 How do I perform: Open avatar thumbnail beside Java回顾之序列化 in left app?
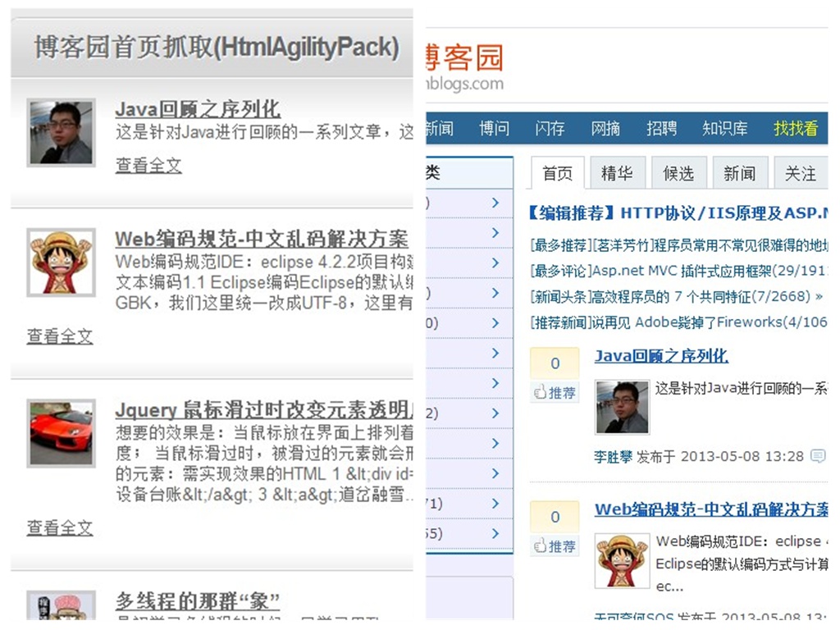(61, 132)
